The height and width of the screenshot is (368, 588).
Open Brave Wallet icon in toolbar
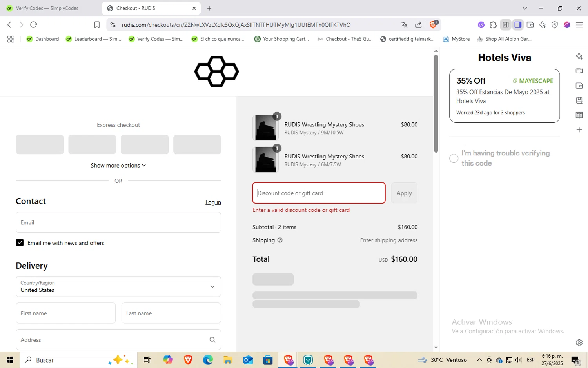530,25
